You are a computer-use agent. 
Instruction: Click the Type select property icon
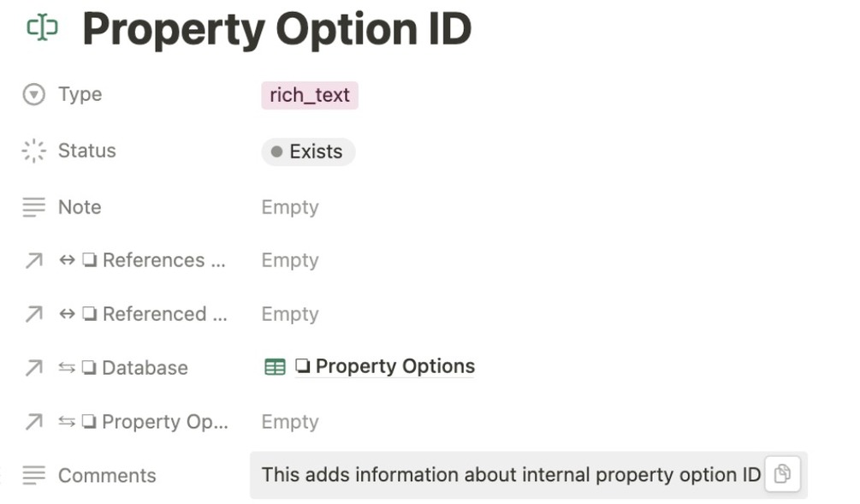(x=33, y=94)
